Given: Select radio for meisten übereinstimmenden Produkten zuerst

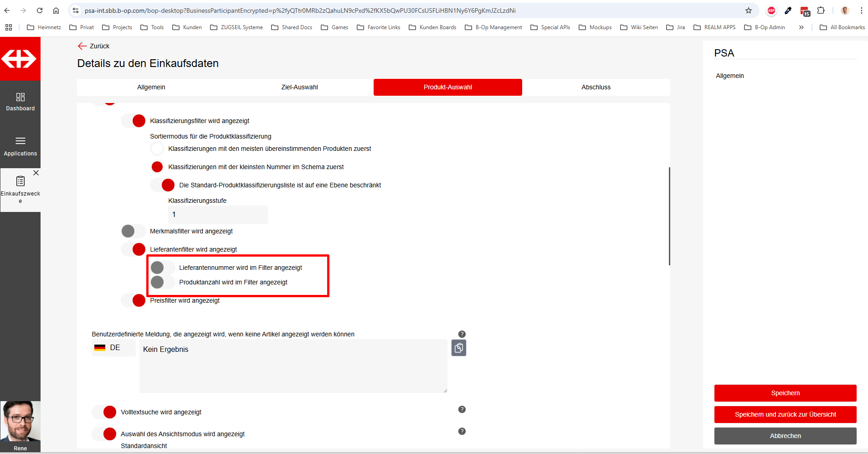Looking at the screenshot, I should 157,149.
